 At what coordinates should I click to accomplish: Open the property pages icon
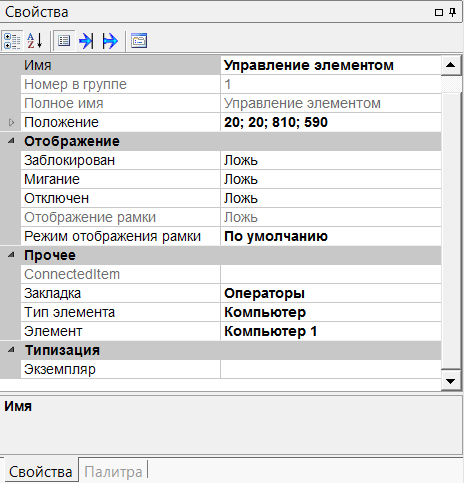[139, 41]
